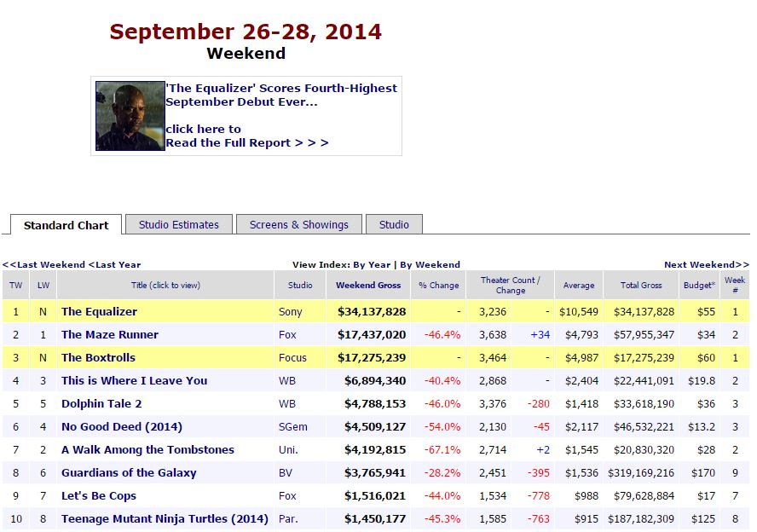
Task: Sort by Weekend Gross column header
Action: tap(368, 286)
